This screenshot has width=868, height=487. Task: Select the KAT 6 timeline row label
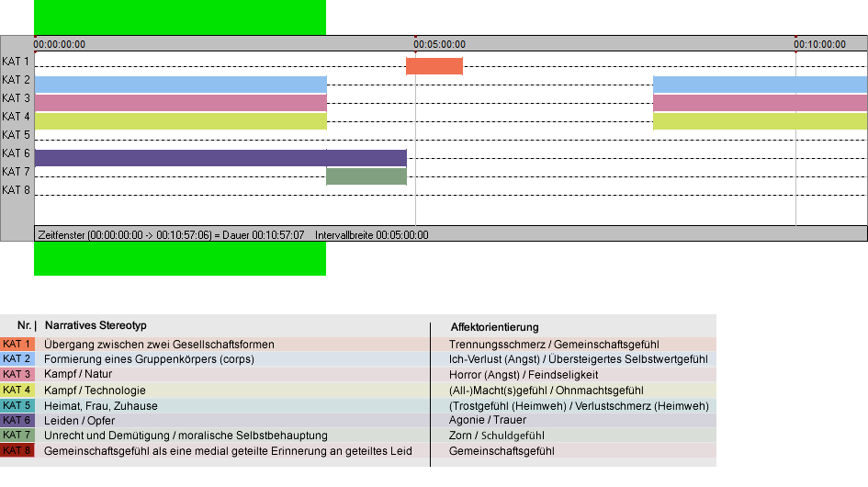(x=16, y=153)
